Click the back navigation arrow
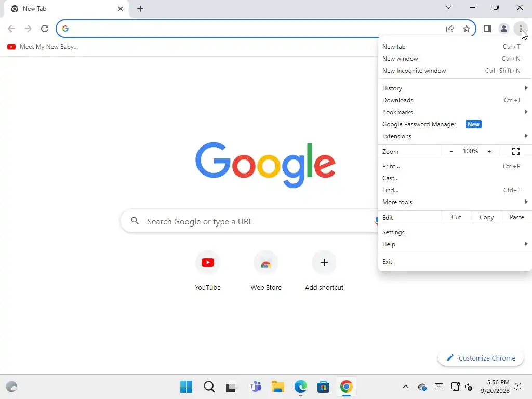Viewport: 532px width, 399px height. pyautogui.click(x=11, y=29)
